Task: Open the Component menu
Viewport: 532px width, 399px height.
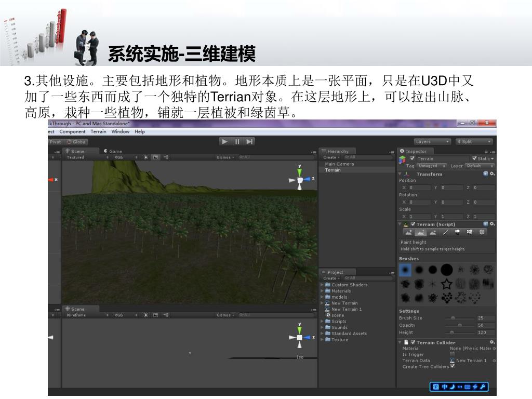Action: pos(72,131)
